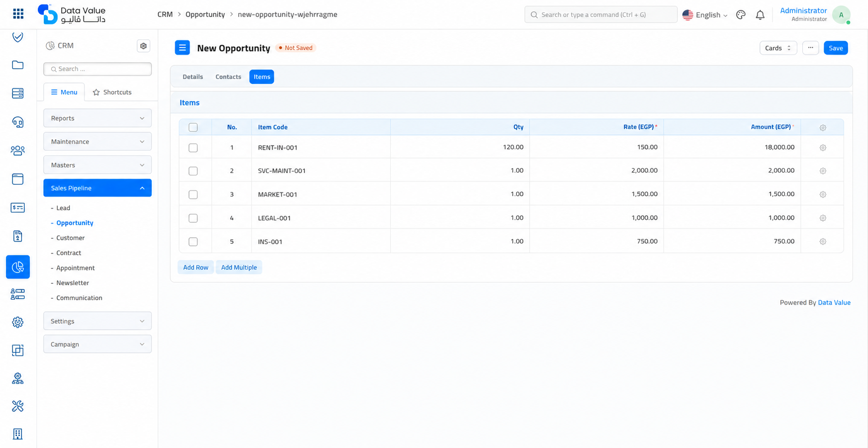This screenshot has width=868, height=448.
Task: Go to CRM breadcrumb link
Action: pyautogui.click(x=165, y=14)
